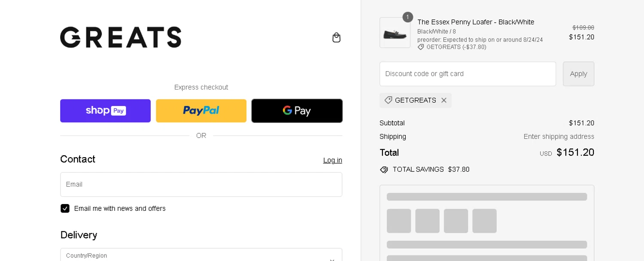644x261 pixels.
Task: Click the Black/White / 8 variant text
Action: (x=437, y=32)
